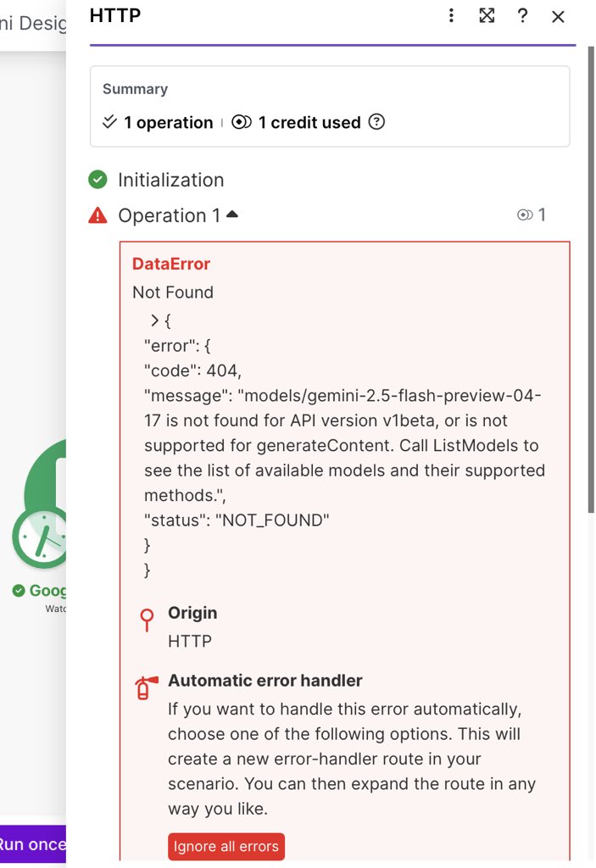Click the Origin heading
Viewport: 596px width, 868px height.
[192, 613]
